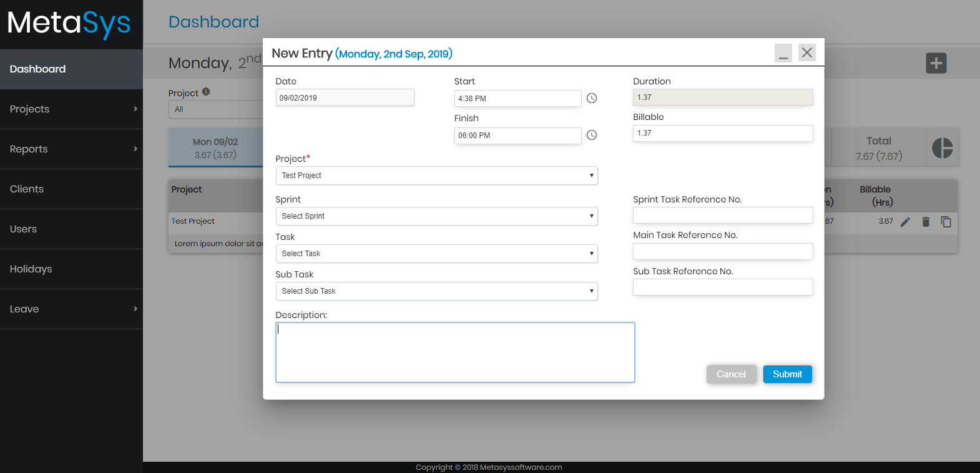
Task: Click the copy entry icon
Action: [946, 222]
